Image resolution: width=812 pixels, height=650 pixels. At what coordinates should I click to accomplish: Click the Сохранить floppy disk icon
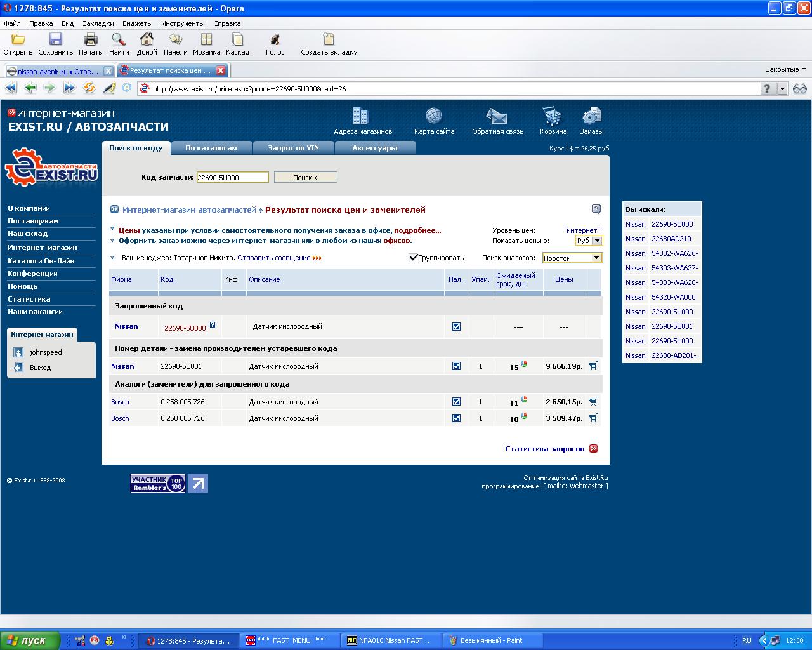(x=55, y=39)
